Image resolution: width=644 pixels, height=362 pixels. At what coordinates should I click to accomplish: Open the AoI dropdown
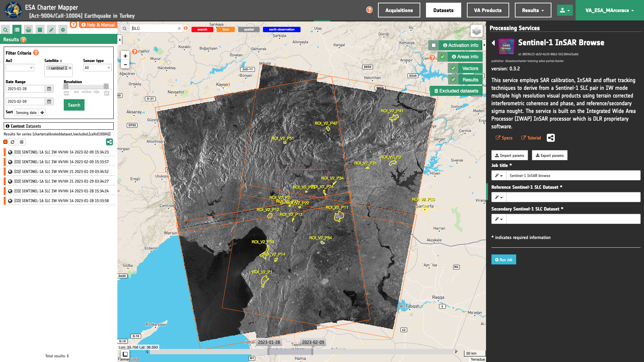(x=20, y=68)
